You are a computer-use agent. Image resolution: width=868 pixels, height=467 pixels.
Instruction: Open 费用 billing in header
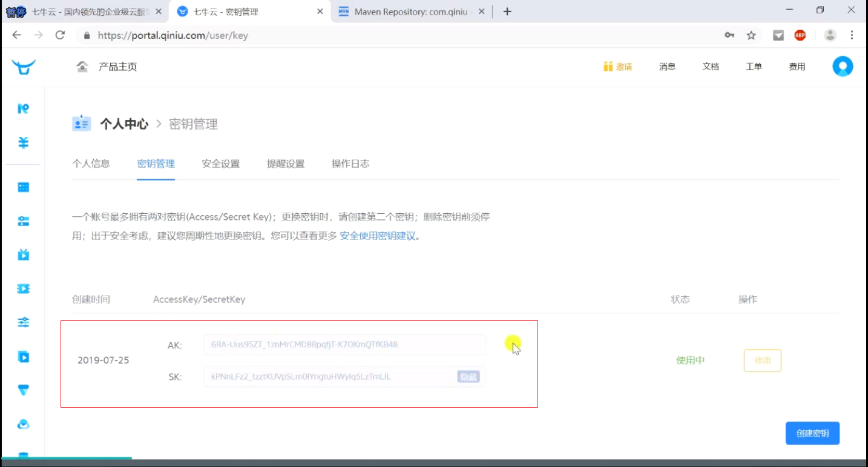797,67
